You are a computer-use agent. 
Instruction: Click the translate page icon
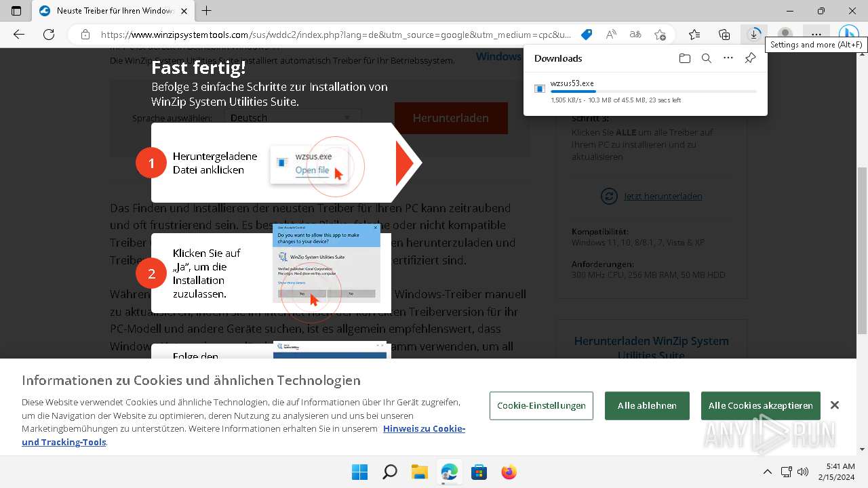click(x=635, y=35)
